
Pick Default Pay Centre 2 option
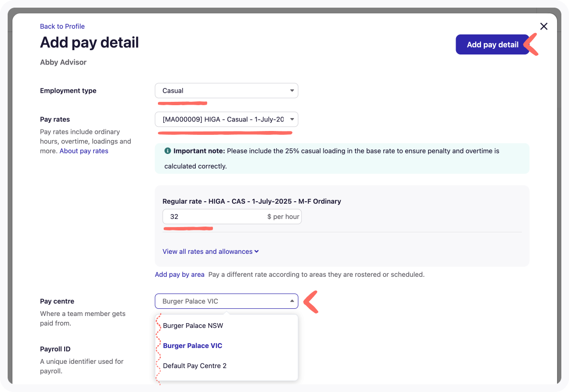click(194, 366)
